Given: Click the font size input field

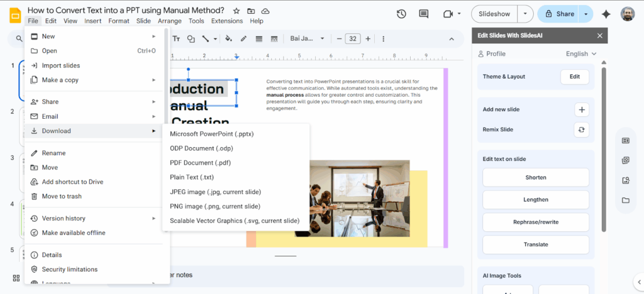Looking at the screenshot, I should (x=353, y=39).
